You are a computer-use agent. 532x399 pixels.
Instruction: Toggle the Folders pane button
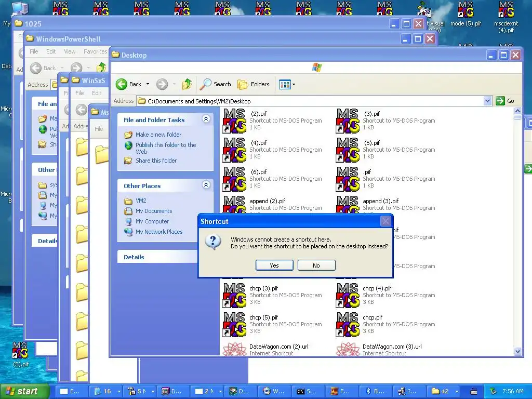point(254,84)
